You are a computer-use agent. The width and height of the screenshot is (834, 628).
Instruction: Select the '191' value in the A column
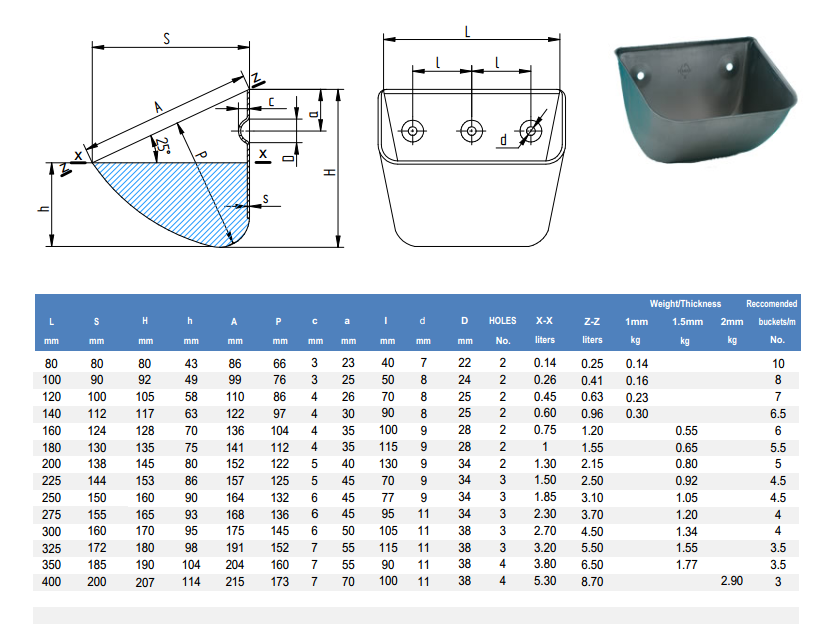point(235,548)
